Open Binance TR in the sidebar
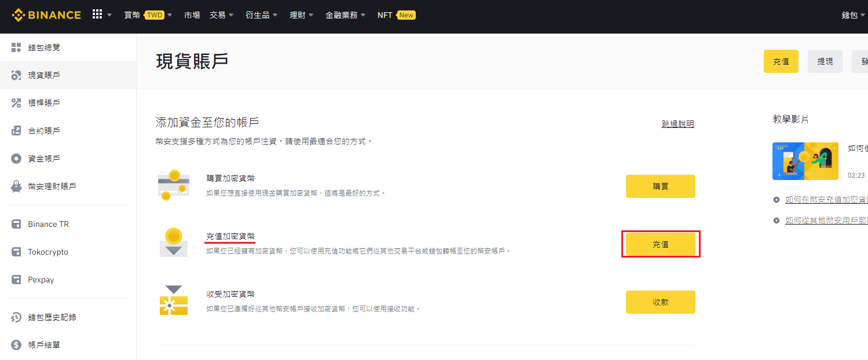868x360 pixels. coord(68,224)
